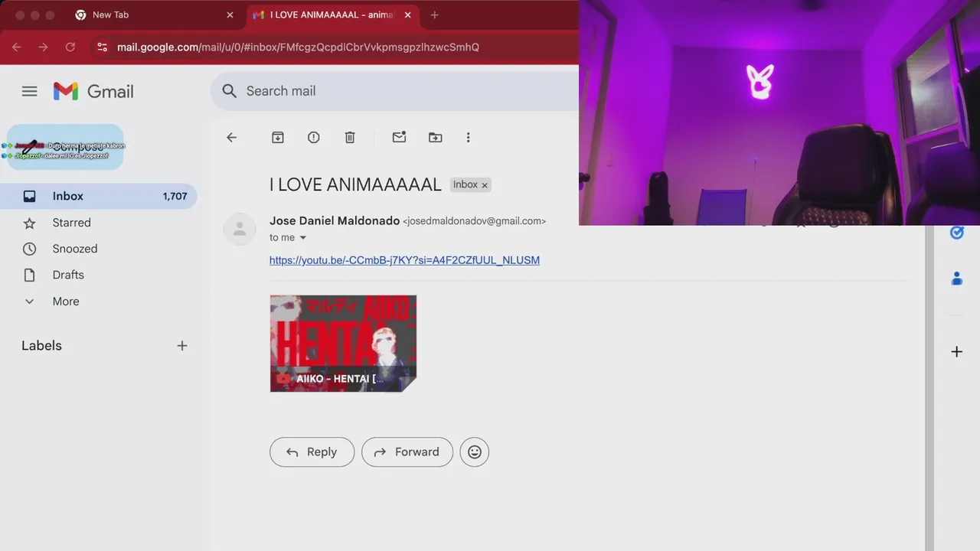Show email details dropdown next to 'to me'
The width and height of the screenshot is (980, 551).
pyautogui.click(x=302, y=238)
